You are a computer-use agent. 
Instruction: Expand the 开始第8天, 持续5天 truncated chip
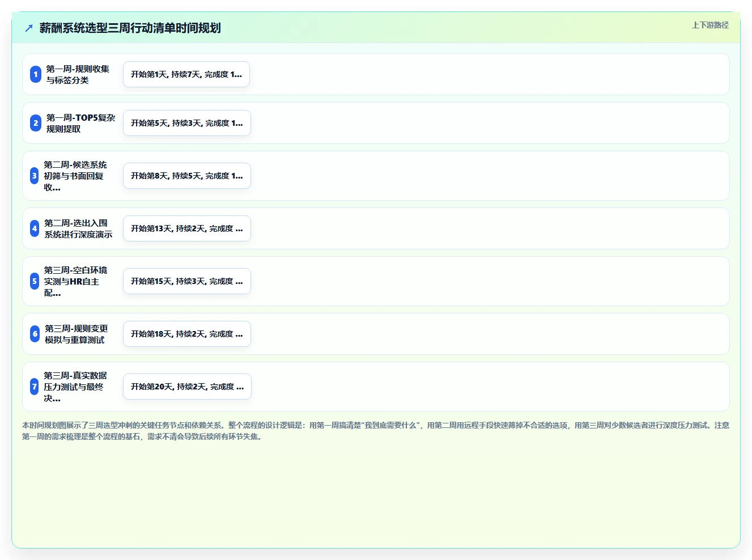coord(187,176)
